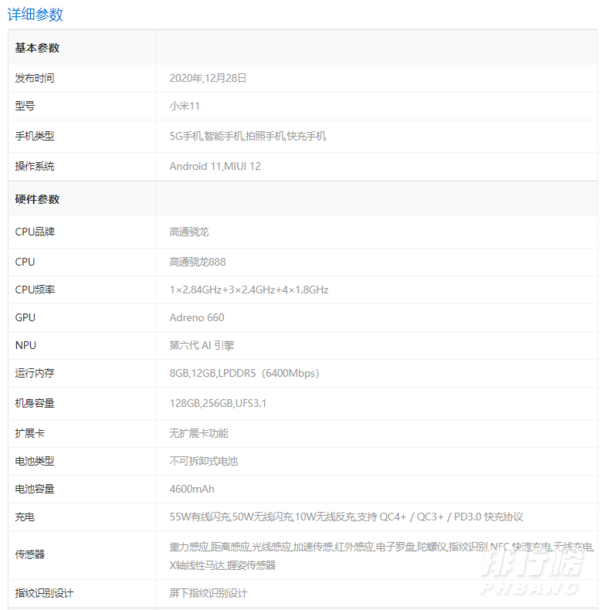Select the CPU品牌 label

pos(35,232)
